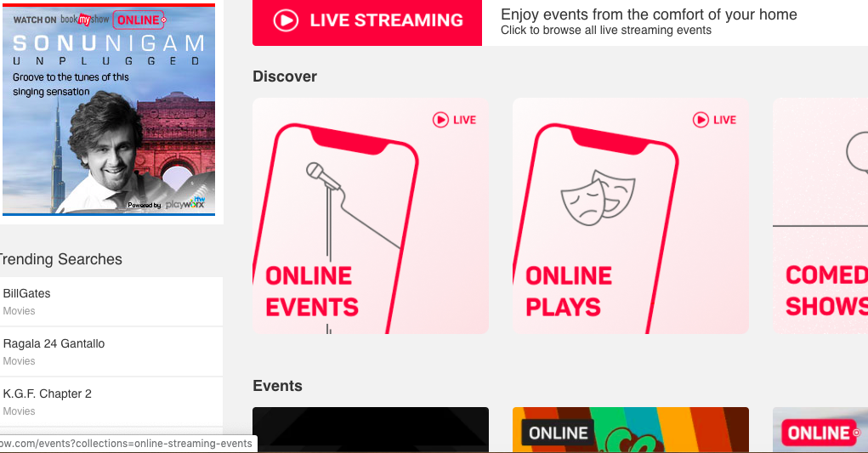
Task: Click red ONLINE badge on third event
Action: (821, 433)
